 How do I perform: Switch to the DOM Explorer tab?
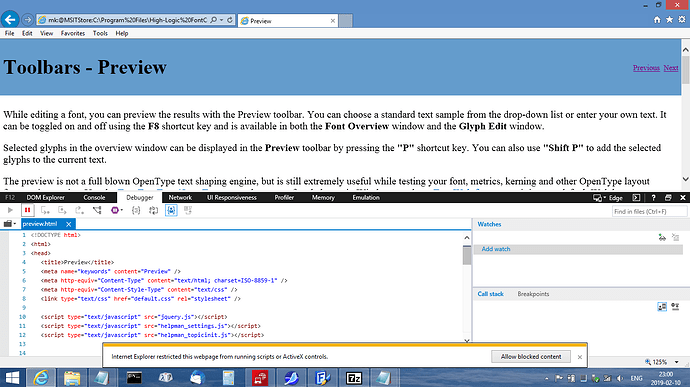45,198
